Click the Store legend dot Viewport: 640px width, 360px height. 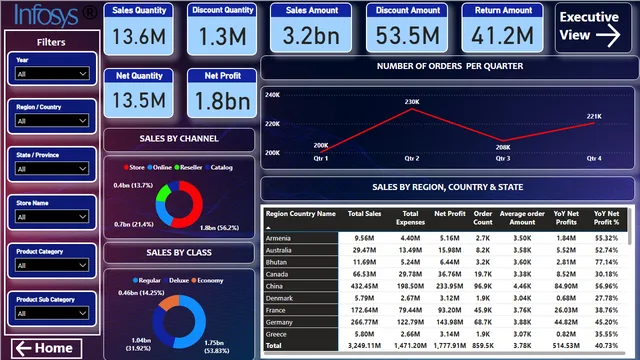(x=126, y=167)
